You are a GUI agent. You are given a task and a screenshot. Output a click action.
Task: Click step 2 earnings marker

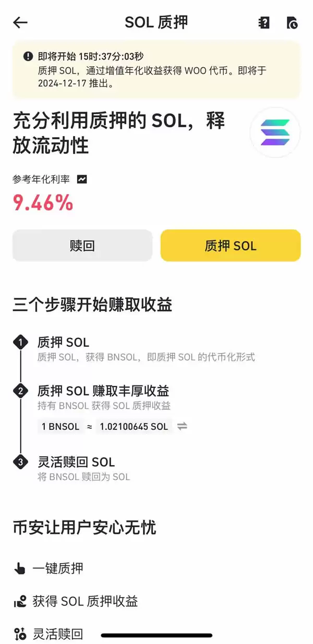point(20,391)
